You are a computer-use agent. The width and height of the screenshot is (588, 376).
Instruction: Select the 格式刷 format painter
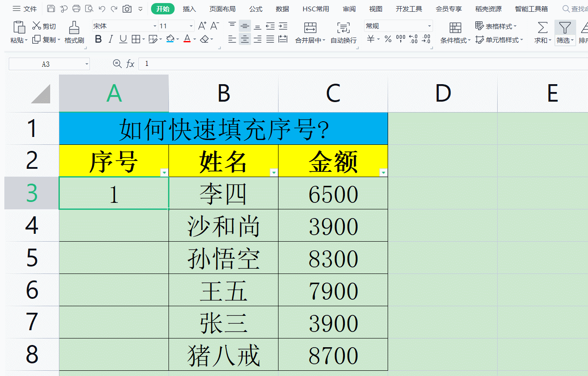point(74,33)
